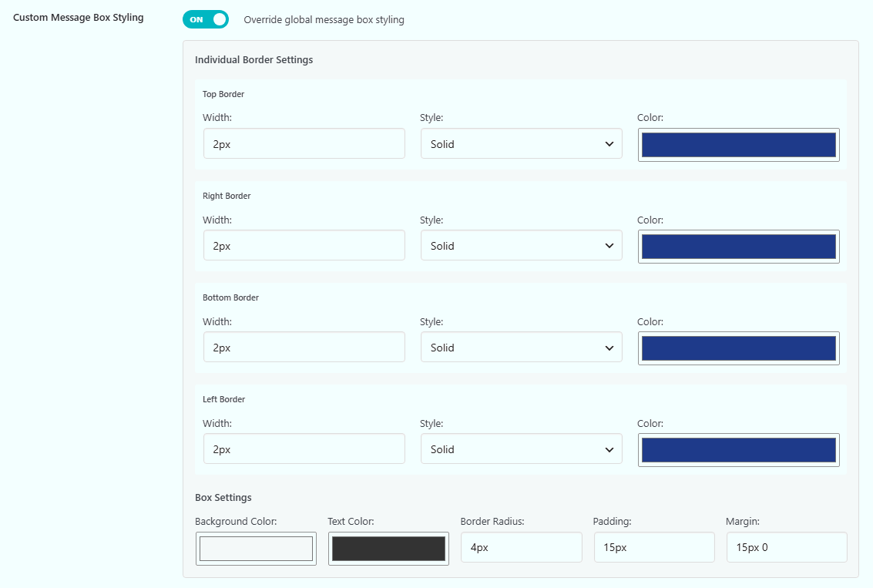Viewport: 873px width, 588px height.
Task: Toggle off Custom Message Box Styling switch
Action: click(206, 19)
